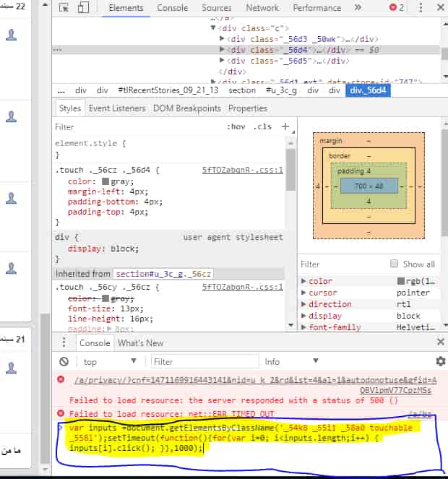Viewport: 448px width, 479px height.
Task: Click the 700 × 48 content box
Action: click(x=369, y=186)
